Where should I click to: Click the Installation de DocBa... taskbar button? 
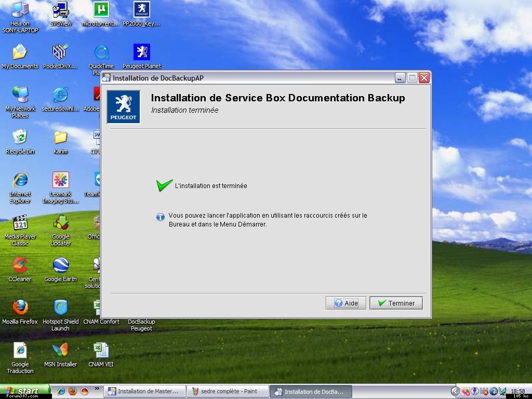coord(311,392)
